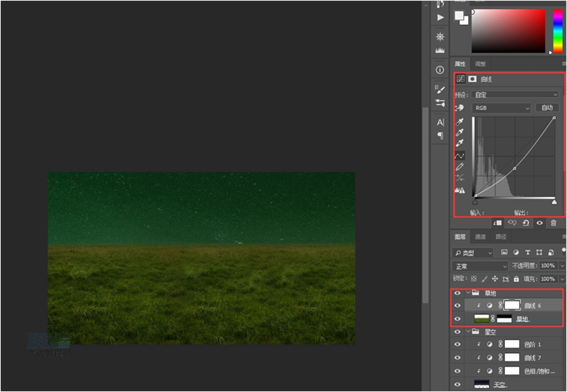This screenshot has width=567, height=392.
Task: Toggle adjustment visibility eye in Properties
Action: pos(540,223)
